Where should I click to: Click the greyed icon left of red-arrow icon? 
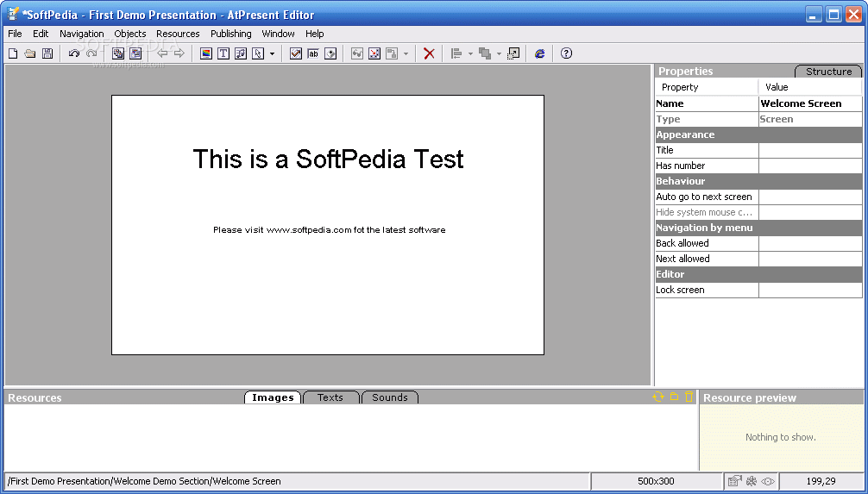[357, 53]
